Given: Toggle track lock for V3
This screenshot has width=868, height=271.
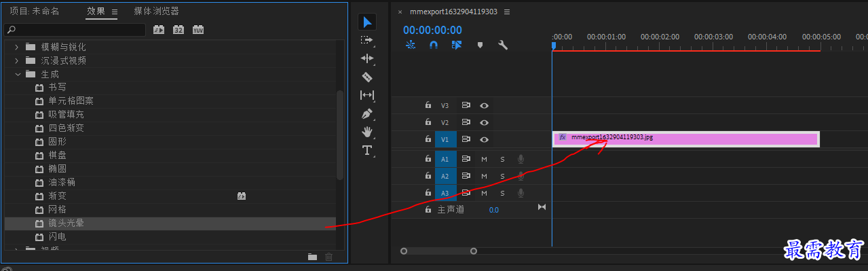Looking at the screenshot, I should click(428, 105).
